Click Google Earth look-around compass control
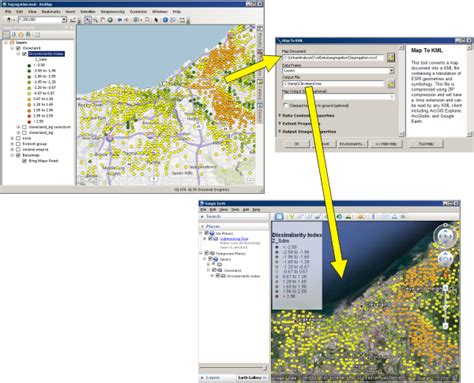The height and width of the screenshot is (383, 474). (x=445, y=236)
